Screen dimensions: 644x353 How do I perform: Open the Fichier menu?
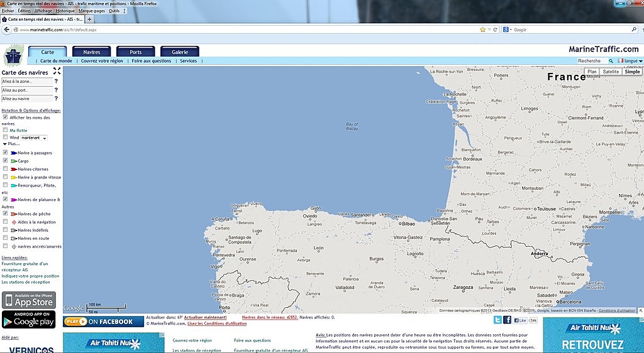click(8, 11)
